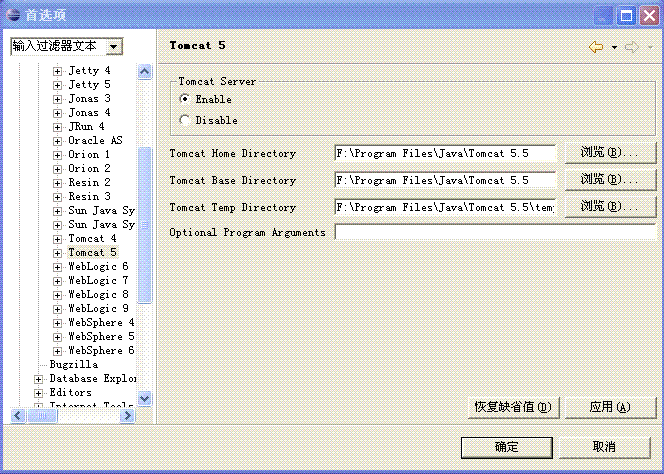Select WebLogic 8 in the tree
This screenshot has width=664, height=474.
click(x=98, y=294)
